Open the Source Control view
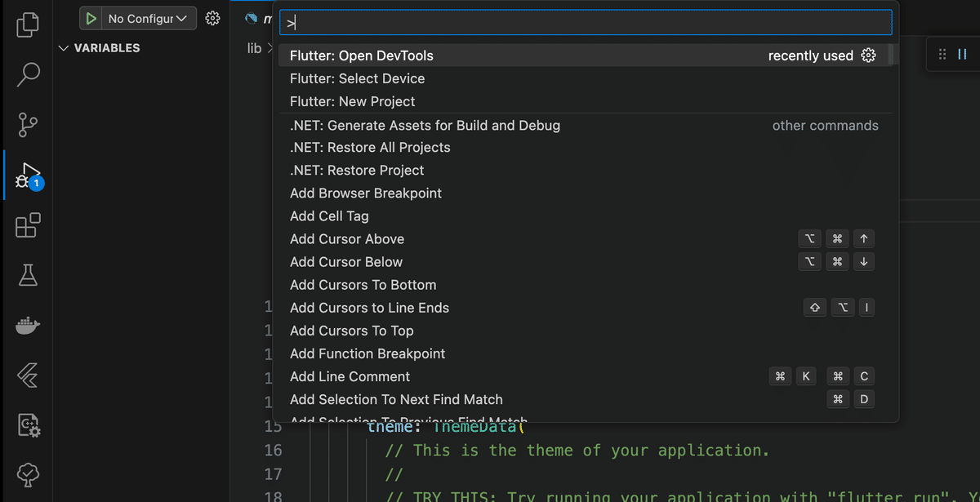Image resolution: width=980 pixels, height=502 pixels. (28, 125)
